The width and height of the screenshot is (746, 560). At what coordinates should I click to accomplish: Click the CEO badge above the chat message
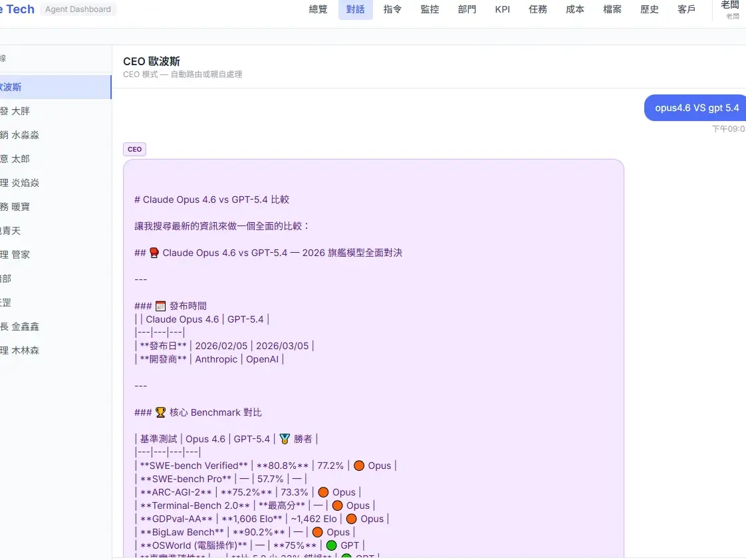click(134, 149)
